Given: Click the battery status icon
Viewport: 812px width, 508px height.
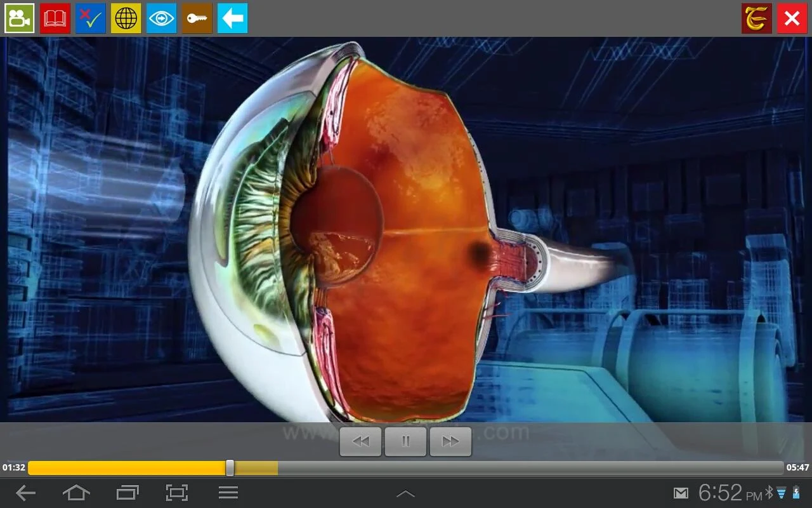Looking at the screenshot, I should (797, 493).
